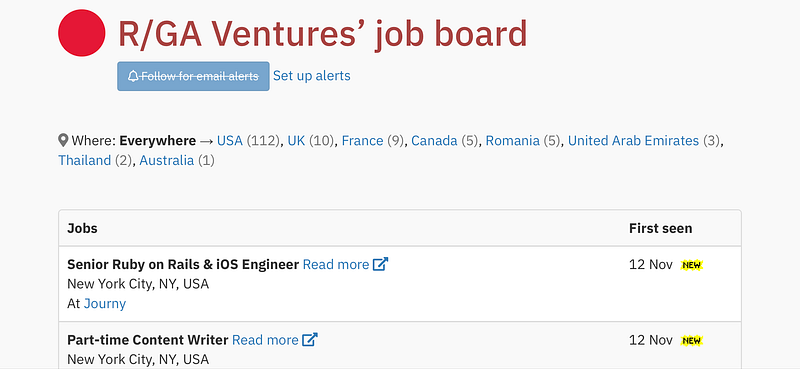Viewport: 800px width, 369px height.
Task: Click the red circle R/GA logo
Action: (82, 33)
